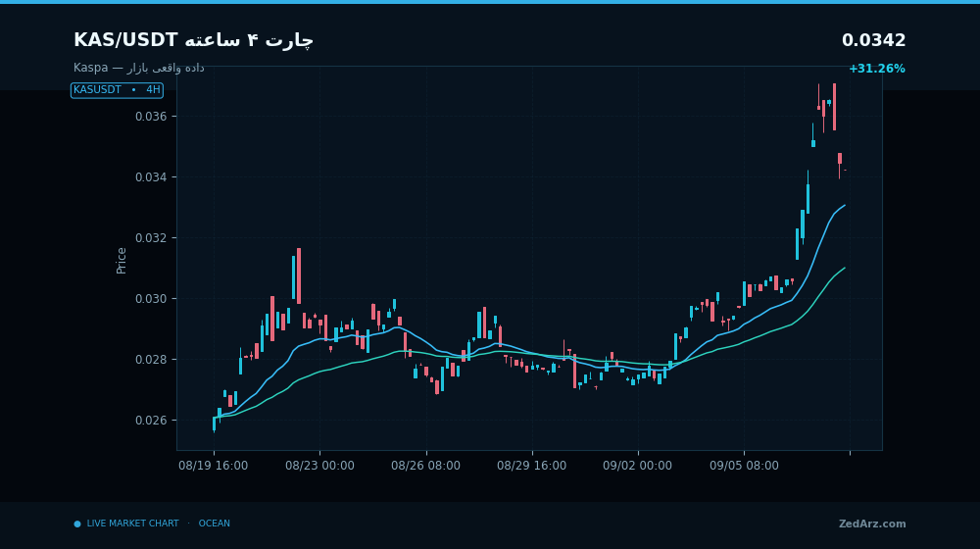Click the +31.26% change value

click(876, 69)
